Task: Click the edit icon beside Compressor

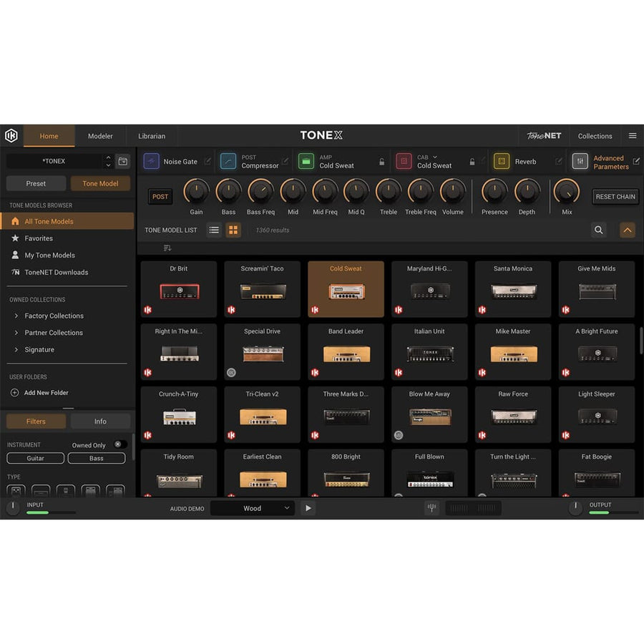Action: click(x=285, y=161)
